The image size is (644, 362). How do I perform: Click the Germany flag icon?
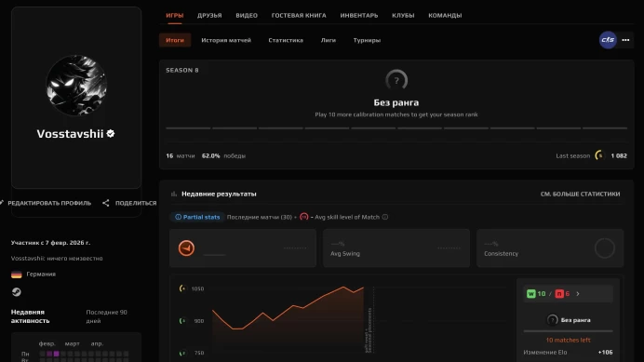pos(17,275)
